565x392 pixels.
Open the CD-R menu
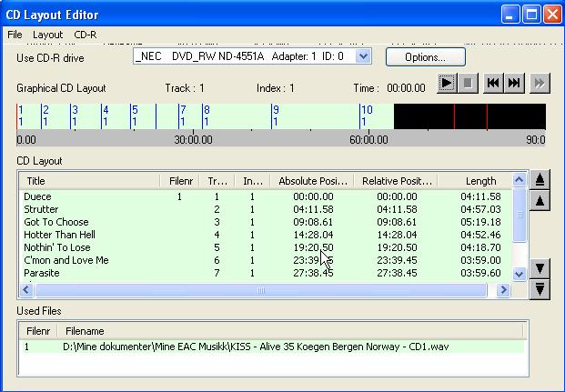(x=85, y=35)
